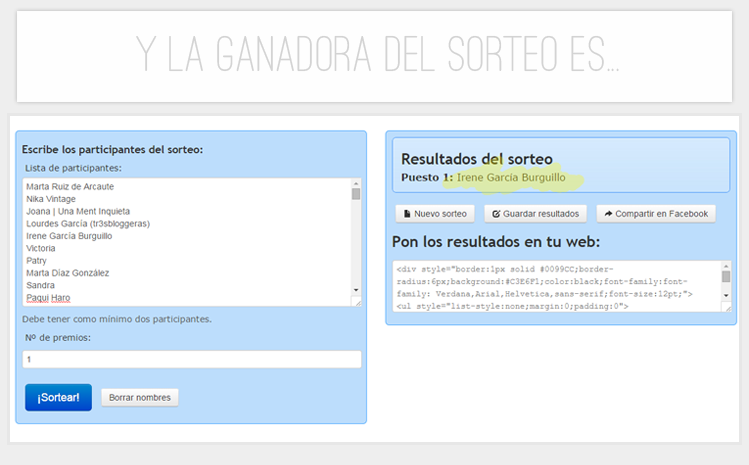This screenshot has height=465, width=749.
Task: Click the Patry entry in the list
Action: coord(36,261)
